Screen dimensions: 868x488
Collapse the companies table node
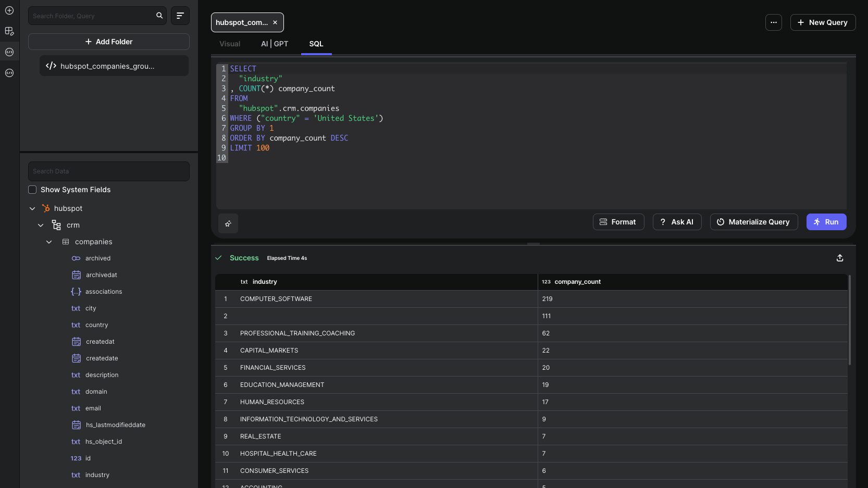pyautogui.click(x=49, y=242)
